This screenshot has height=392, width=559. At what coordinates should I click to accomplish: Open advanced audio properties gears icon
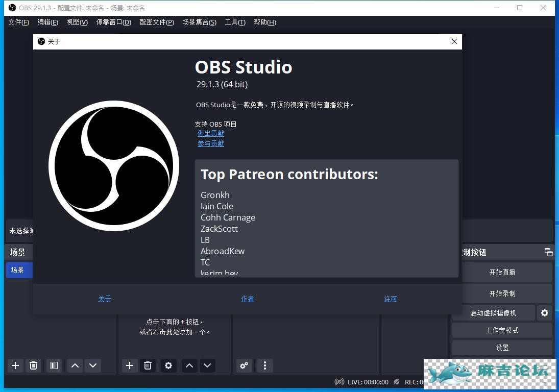pyautogui.click(x=244, y=365)
